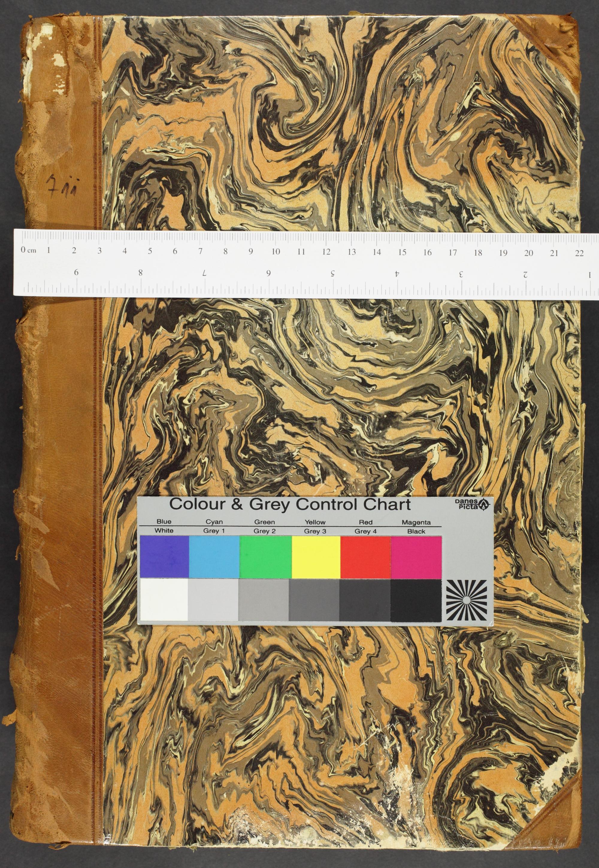Click the 'Yellow' label text on chart
The height and width of the screenshot is (868, 599).
(315, 522)
